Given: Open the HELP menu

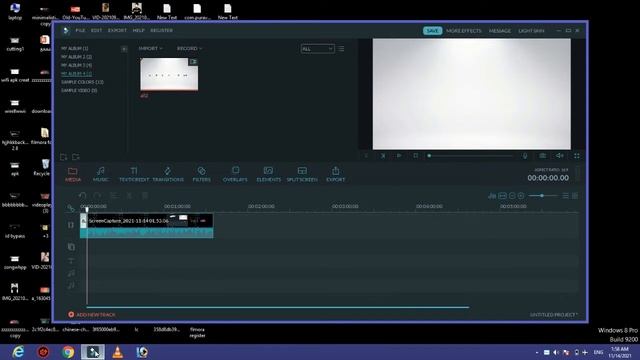Looking at the screenshot, I should coord(138,31).
